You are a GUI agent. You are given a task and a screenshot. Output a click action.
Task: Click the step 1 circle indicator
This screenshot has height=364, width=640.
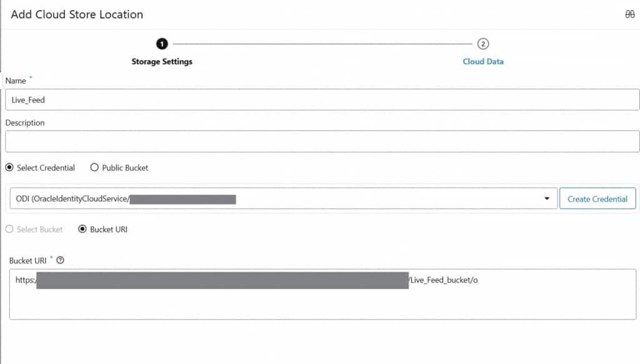point(162,44)
